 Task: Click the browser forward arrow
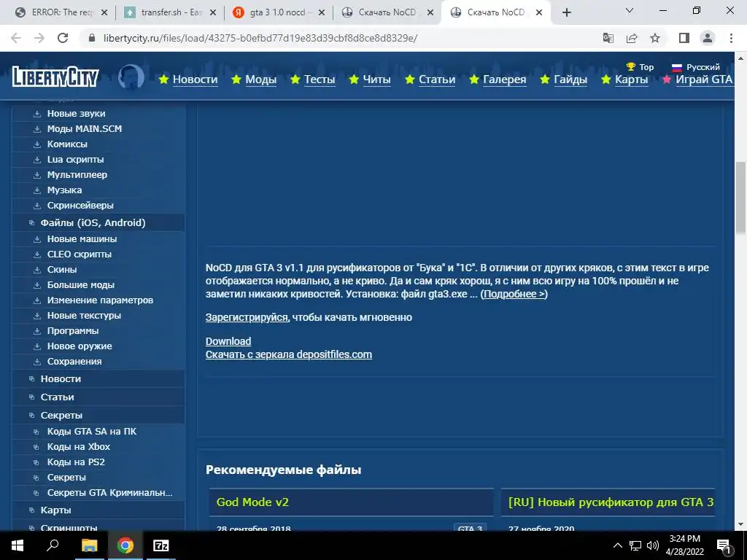click(39, 38)
